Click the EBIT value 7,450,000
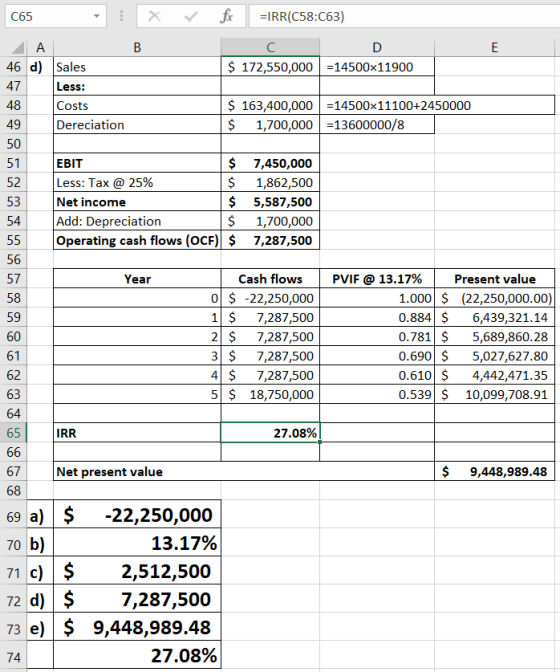The height and width of the screenshot is (672, 560). tap(270, 163)
